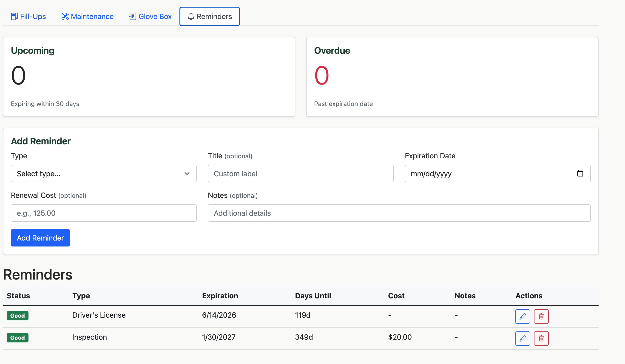Click the Renewal Cost input box

[103, 213]
